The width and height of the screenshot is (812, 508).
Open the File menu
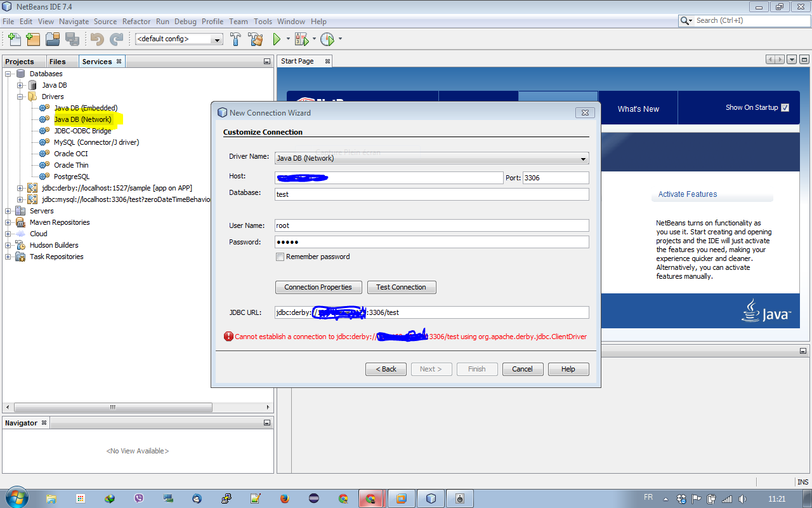pos(8,21)
